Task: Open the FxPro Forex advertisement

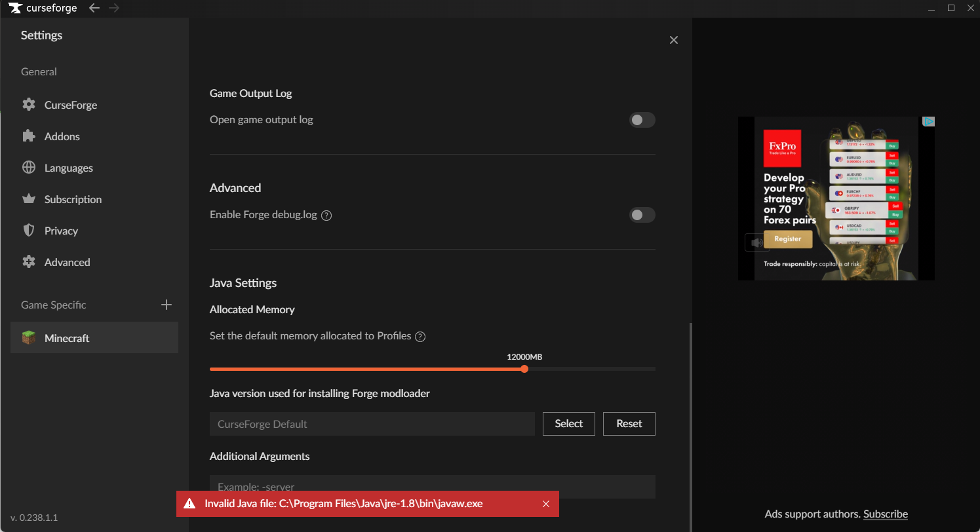Action: click(836, 199)
